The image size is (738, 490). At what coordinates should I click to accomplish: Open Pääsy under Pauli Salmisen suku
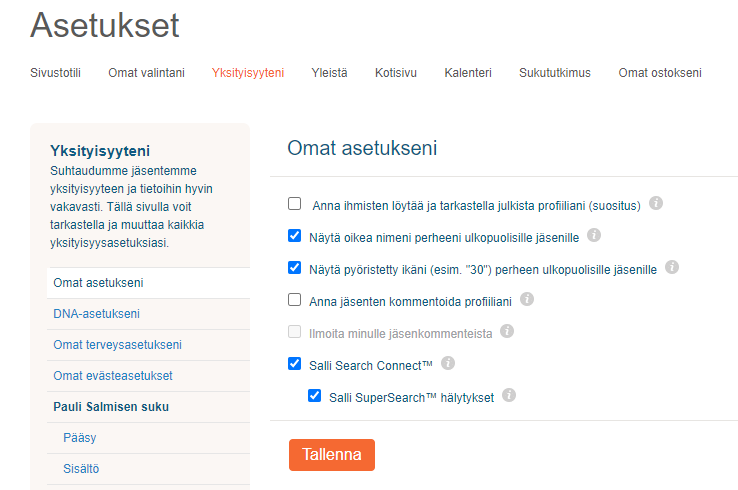point(80,438)
